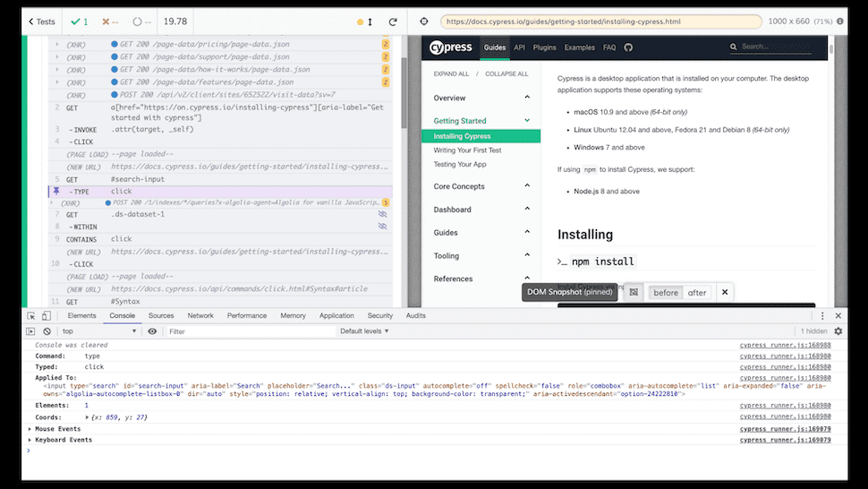Click the clear console icon

47,331
